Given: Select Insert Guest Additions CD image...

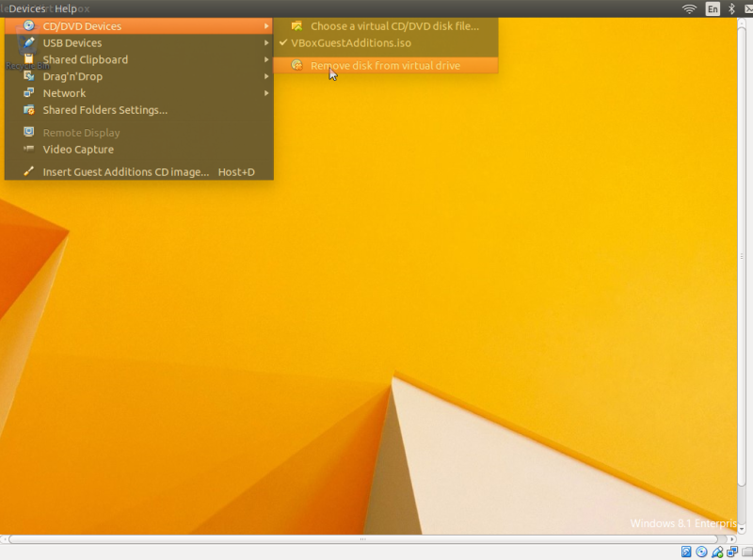Looking at the screenshot, I should point(139,172).
